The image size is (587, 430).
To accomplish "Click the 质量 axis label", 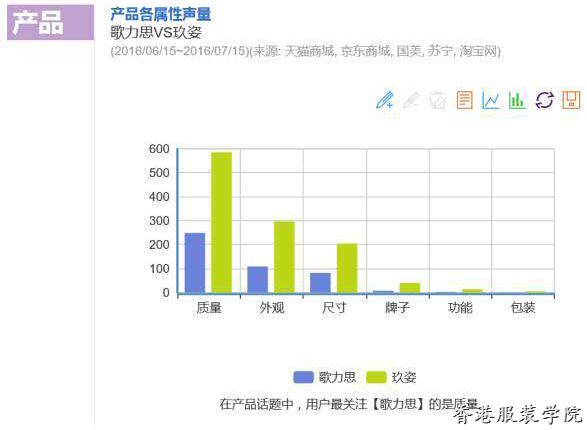I will (x=209, y=308).
